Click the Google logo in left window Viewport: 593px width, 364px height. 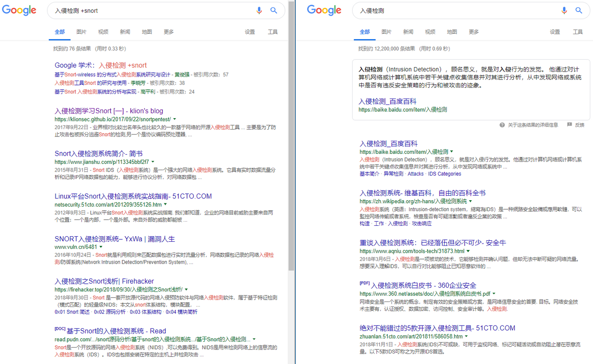(x=19, y=10)
